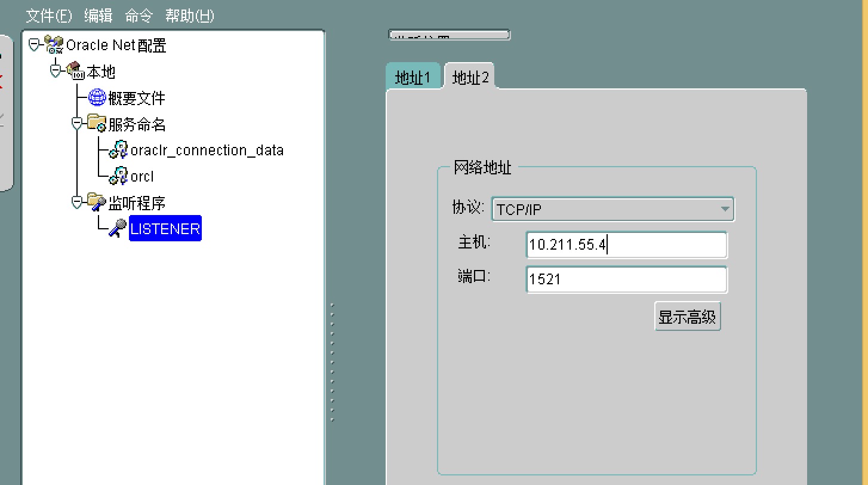This screenshot has height=485, width=868.
Task: Click the folder icon beside 监听程序
Action: [97, 202]
